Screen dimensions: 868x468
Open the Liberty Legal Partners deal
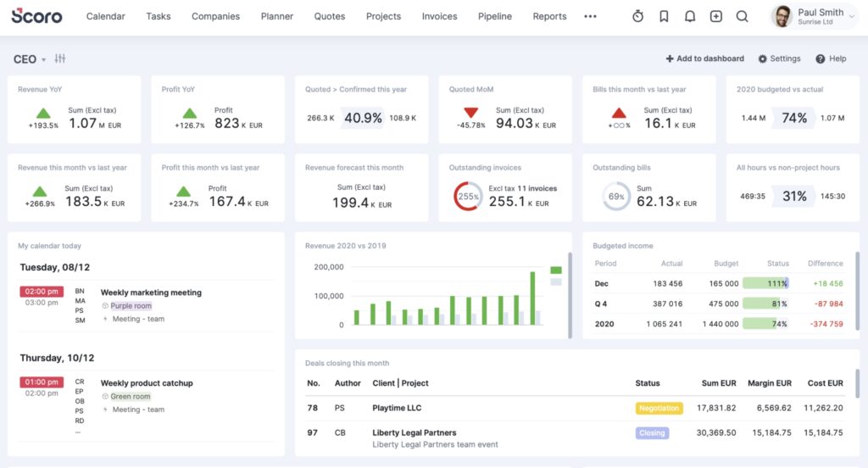414,432
